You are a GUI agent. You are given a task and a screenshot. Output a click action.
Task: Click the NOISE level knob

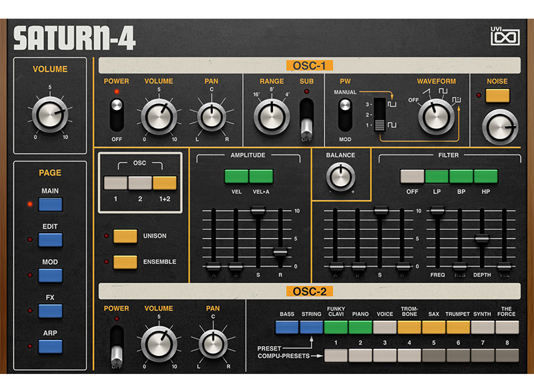coord(500,127)
